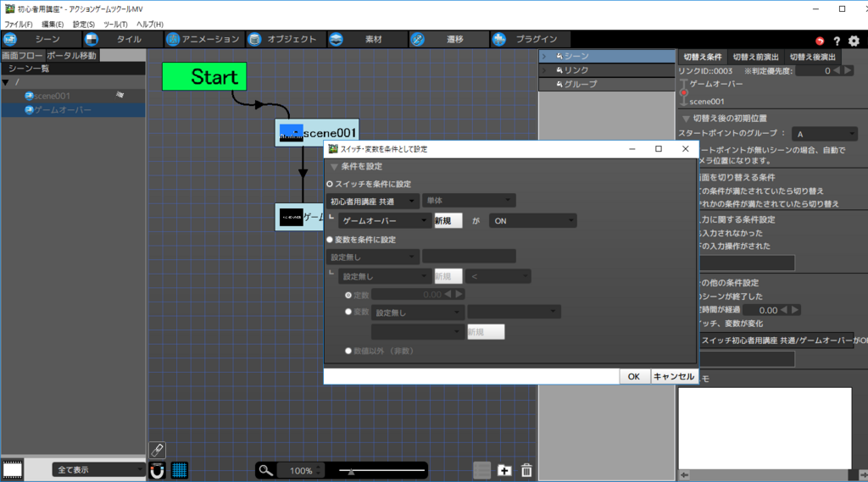This screenshot has height=482, width=868.
Task: Select the 定数 radio option
Action: (x=348, y=295)
